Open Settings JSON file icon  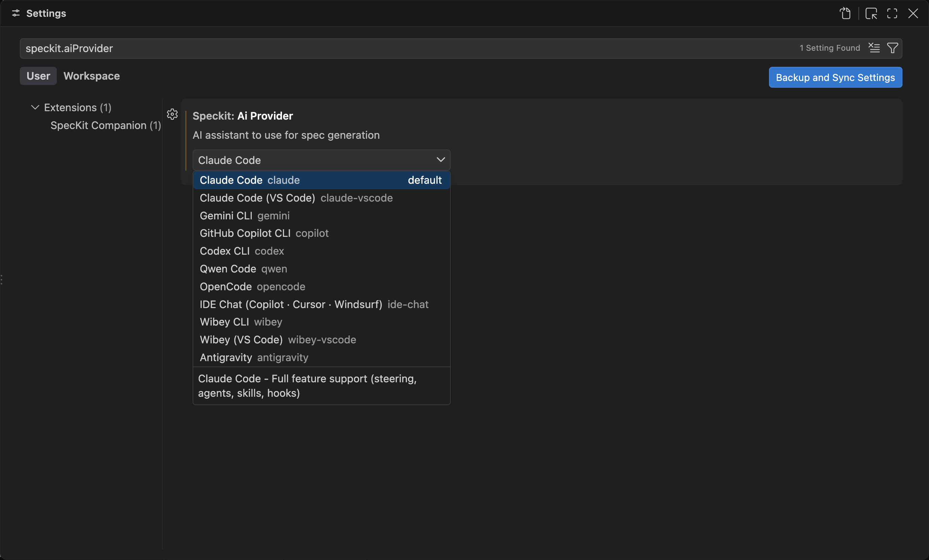845,13
